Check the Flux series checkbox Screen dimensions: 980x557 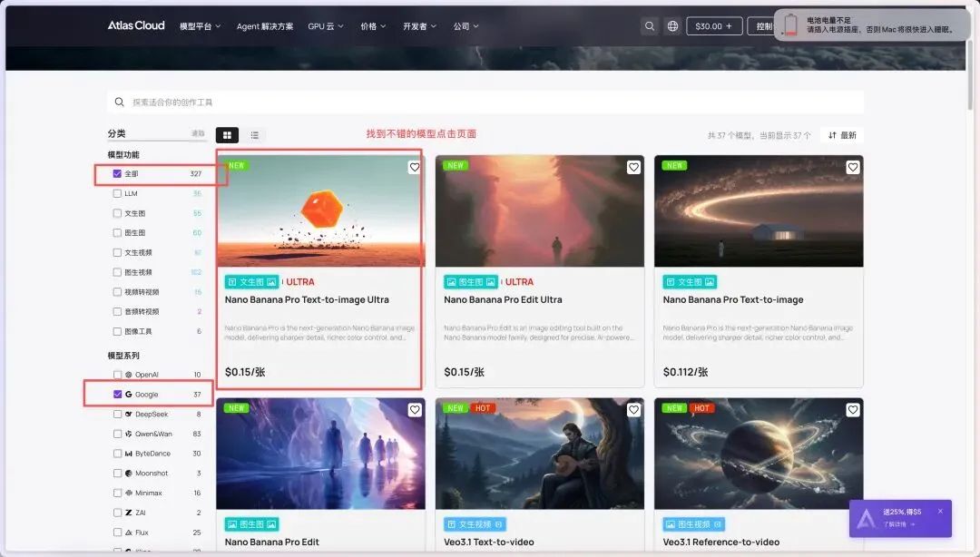click(117, 533)
